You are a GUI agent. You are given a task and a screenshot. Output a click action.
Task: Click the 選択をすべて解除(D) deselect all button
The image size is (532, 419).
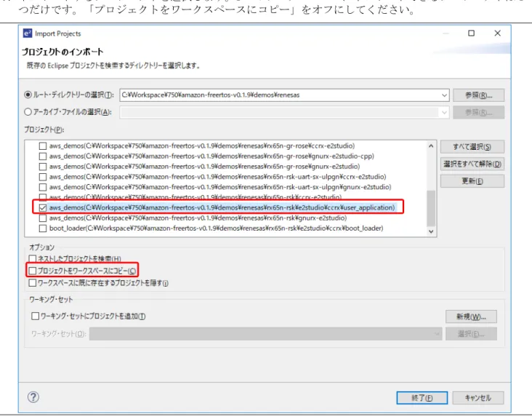pyautogui.click(x=472, y=164)
